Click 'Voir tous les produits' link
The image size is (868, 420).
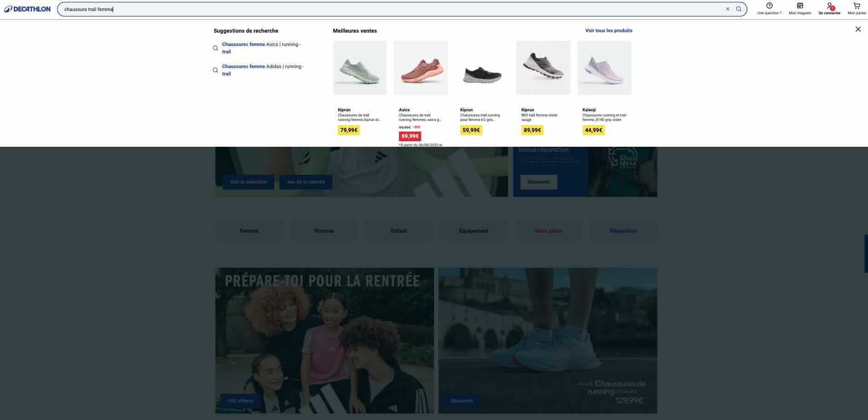click(x=608, y=31)
